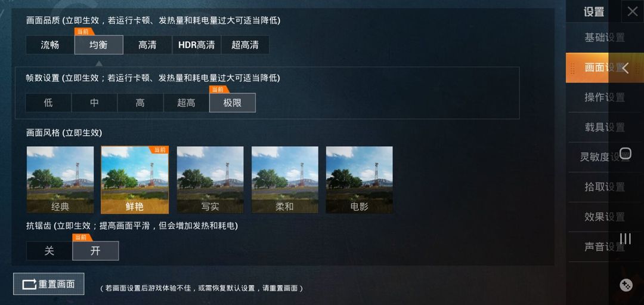Open the 基础设置 tab
The image size is (644, 305).
(x=605, y=38)
